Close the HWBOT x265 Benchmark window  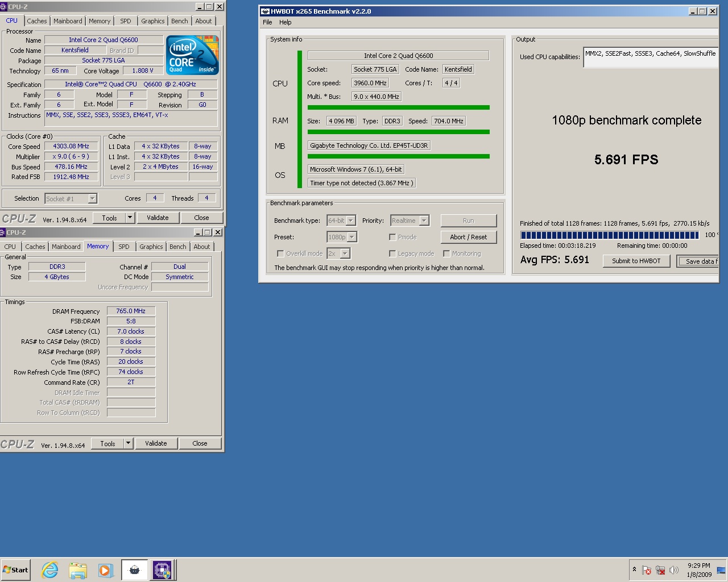(x=712, y=11)
